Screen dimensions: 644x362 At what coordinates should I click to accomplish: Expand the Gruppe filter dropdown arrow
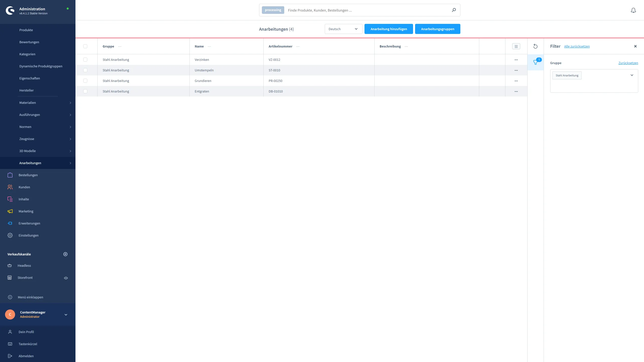point(632,75)
